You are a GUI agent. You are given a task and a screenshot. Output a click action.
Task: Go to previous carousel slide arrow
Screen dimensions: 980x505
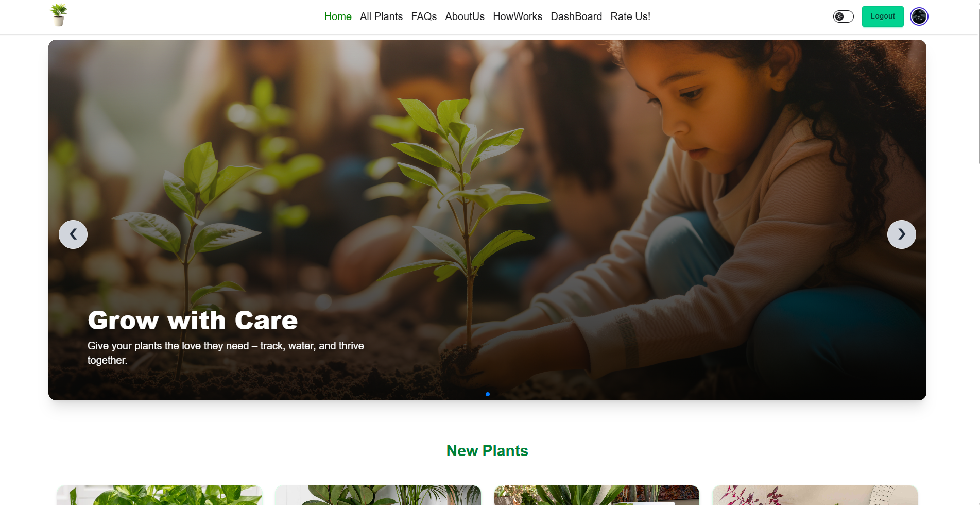click(73, 234)
